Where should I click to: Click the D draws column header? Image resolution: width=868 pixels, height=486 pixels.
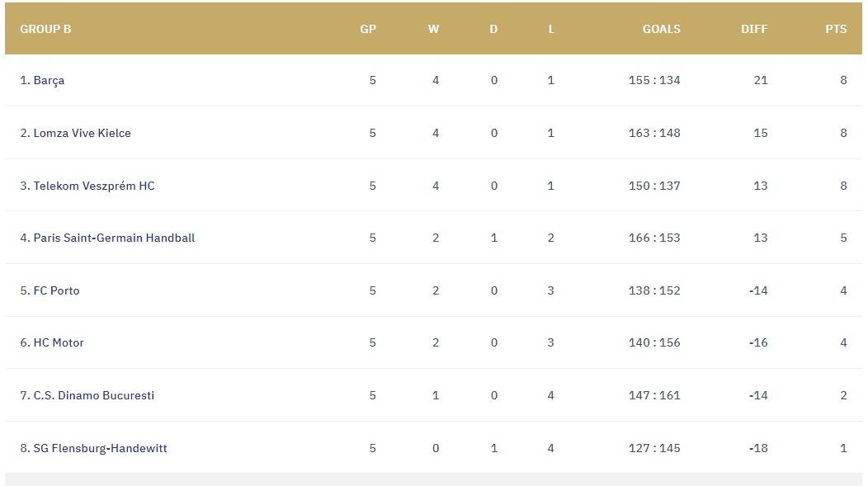click(493, 29)
